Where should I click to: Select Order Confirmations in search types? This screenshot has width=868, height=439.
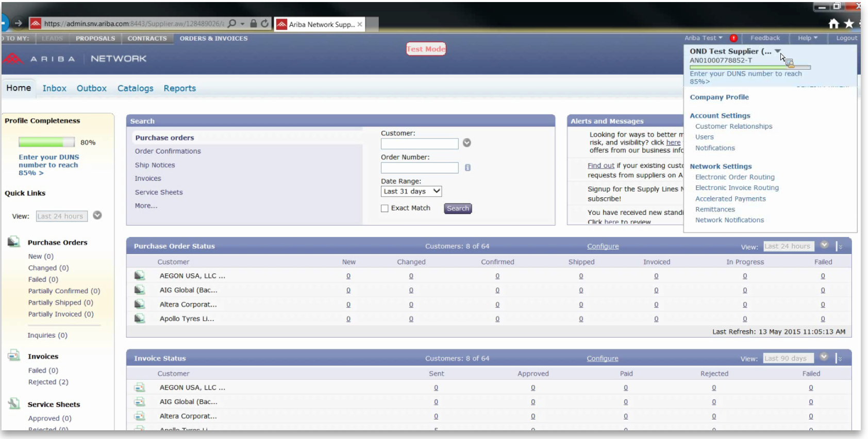click(x=168, y=151)
